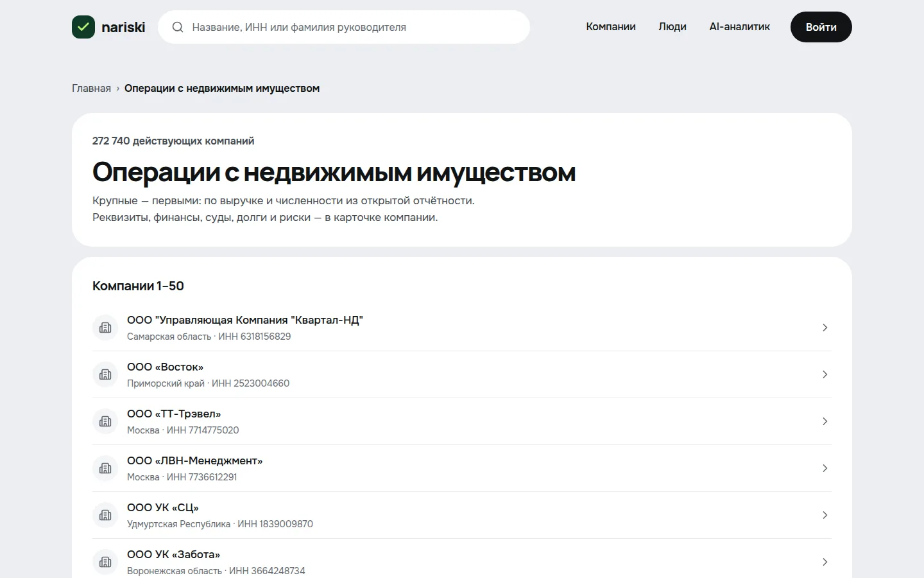Open ООО «ЛВН-Менеджмент» company card
This screenshot has height=578, width=924.
point(462,468)
